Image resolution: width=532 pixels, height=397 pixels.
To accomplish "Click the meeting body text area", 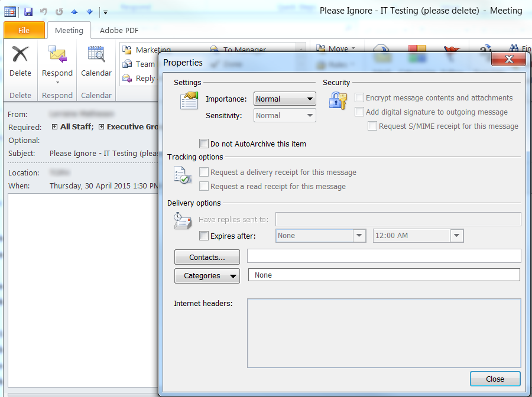I will pos(83,290).
